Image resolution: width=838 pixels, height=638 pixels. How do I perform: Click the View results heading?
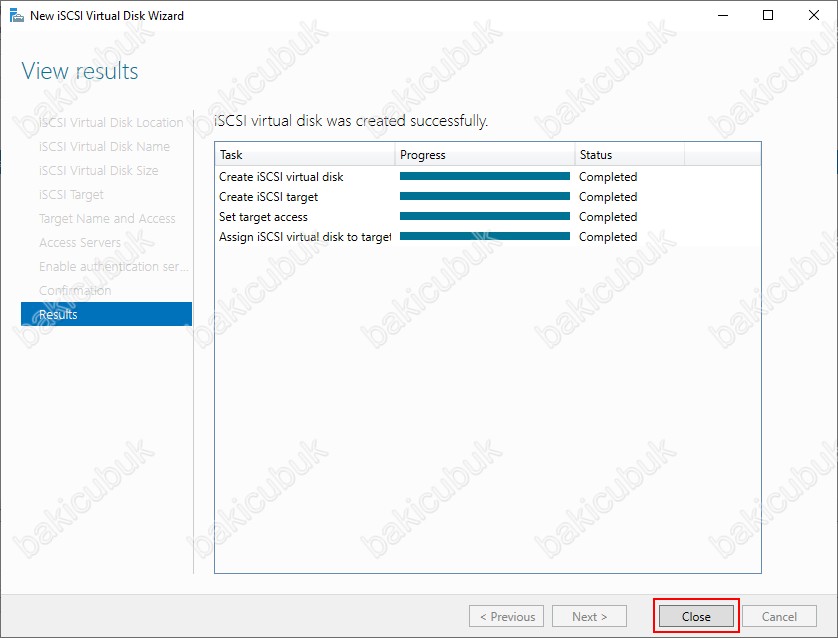(80, 71)
